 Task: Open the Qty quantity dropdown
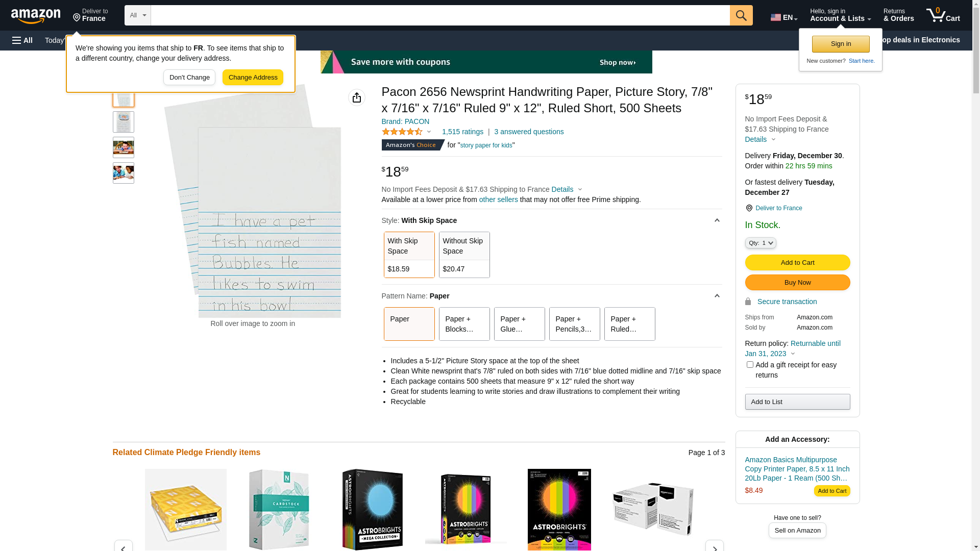(761, 243)
